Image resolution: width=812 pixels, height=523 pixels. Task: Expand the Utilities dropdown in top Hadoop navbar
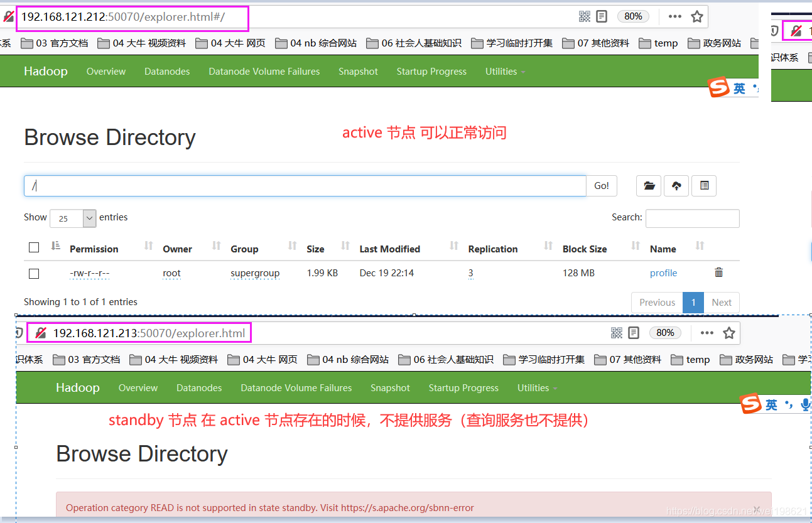pos(505,72)
